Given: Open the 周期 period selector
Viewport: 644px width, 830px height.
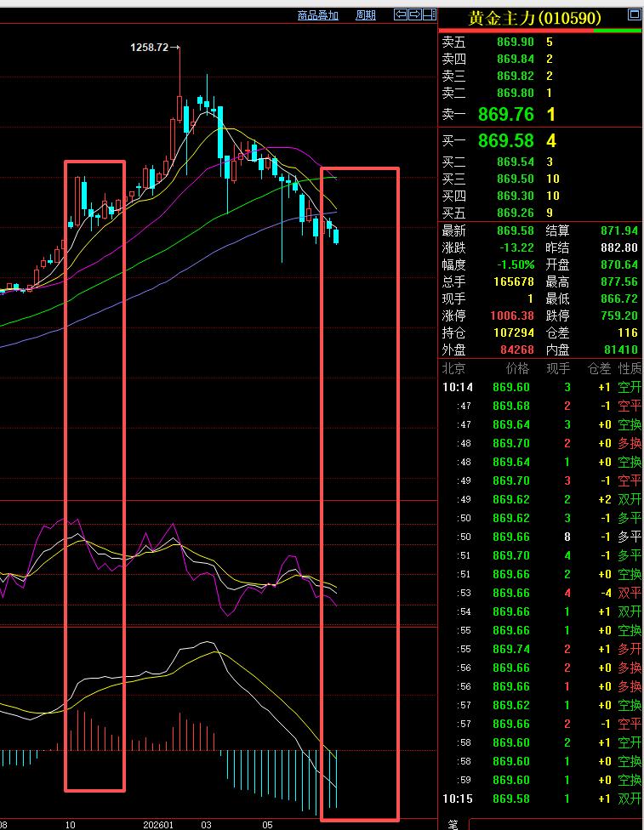Looking at the screenshot, I should 366,15.
